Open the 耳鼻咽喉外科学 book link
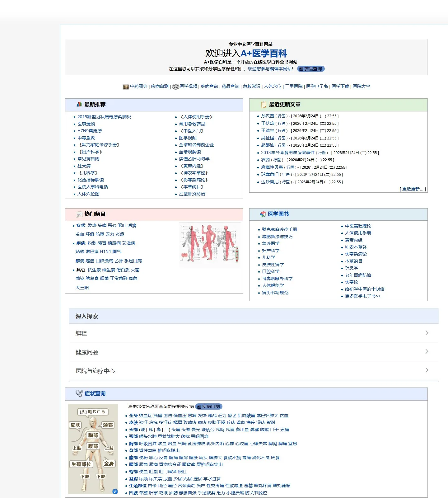 coord(277,279)
